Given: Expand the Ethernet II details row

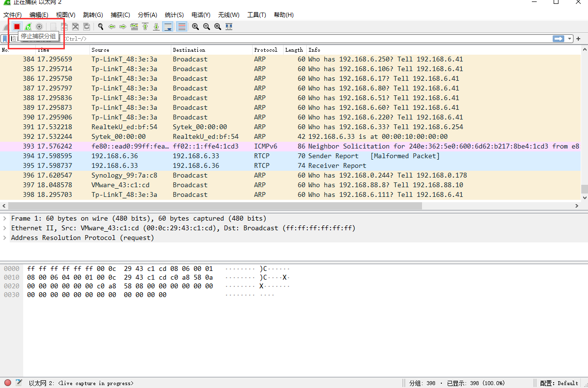Looking at the screenshot, I should [x=4, y=228].
